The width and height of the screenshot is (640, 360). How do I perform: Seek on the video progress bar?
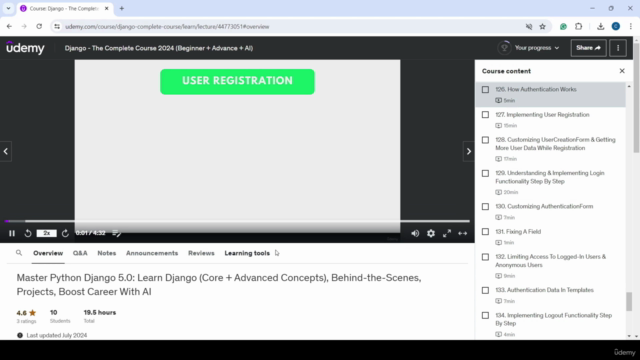tap(237, 221)
